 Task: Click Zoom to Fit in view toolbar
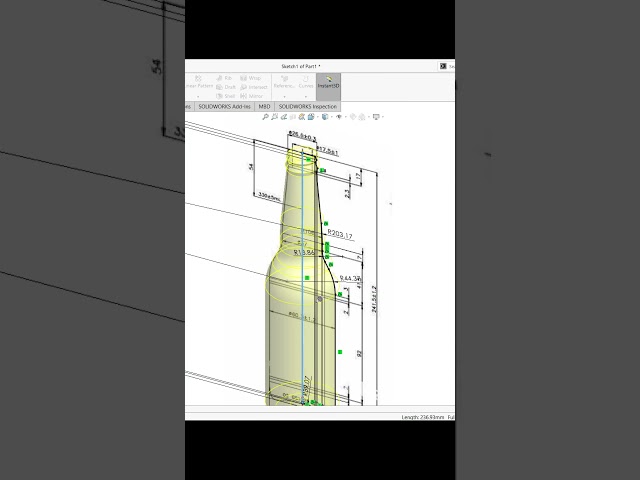click(265, 117)
